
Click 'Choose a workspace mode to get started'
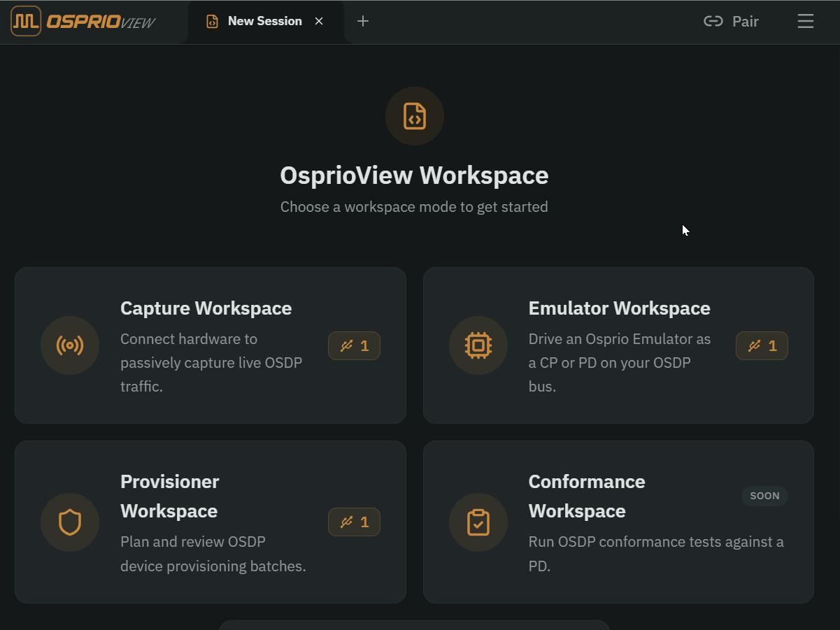click(x=414, y=207)
